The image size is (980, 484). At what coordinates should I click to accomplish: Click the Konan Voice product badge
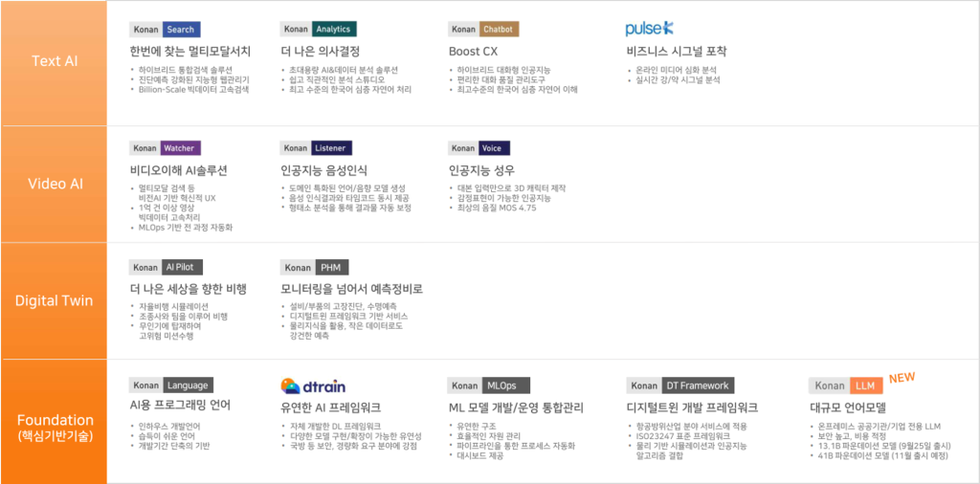pos(479,148)
